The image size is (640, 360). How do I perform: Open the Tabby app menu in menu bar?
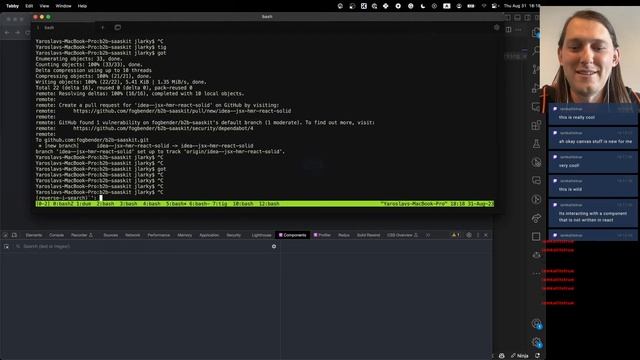click(12, 6)
